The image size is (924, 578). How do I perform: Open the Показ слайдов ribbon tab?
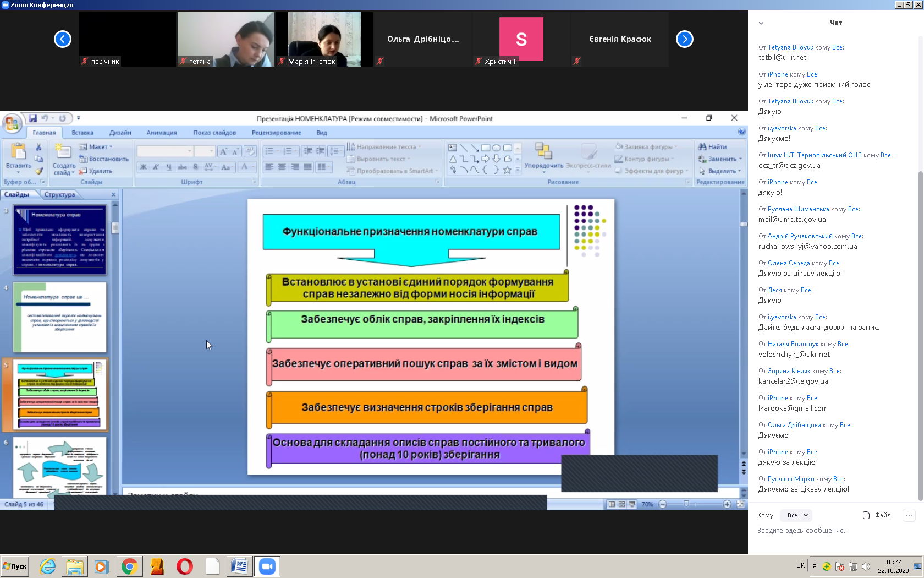coord(215,133)
